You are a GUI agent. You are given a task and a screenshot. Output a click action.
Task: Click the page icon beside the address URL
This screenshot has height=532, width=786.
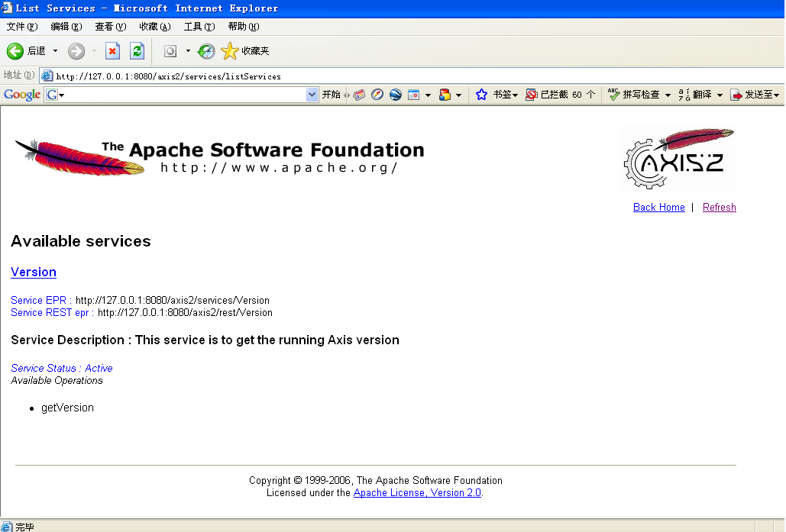[x=47, y=76]
